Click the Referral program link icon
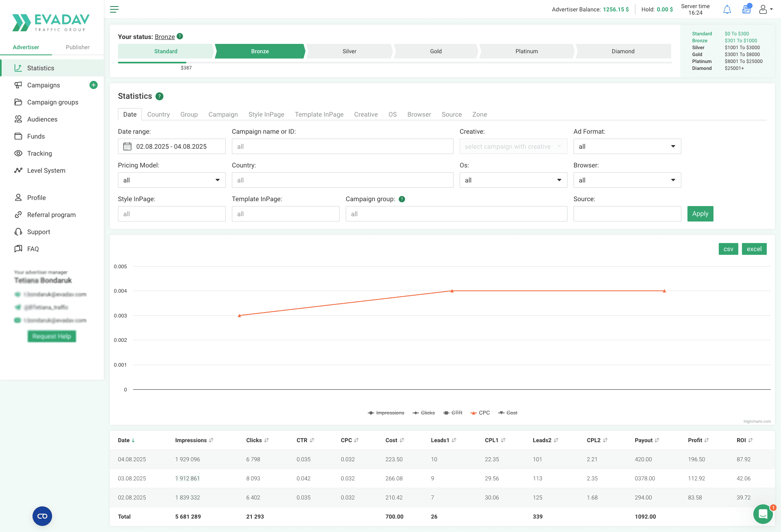This screenshot has width=781, height=532. click(18, 215)
